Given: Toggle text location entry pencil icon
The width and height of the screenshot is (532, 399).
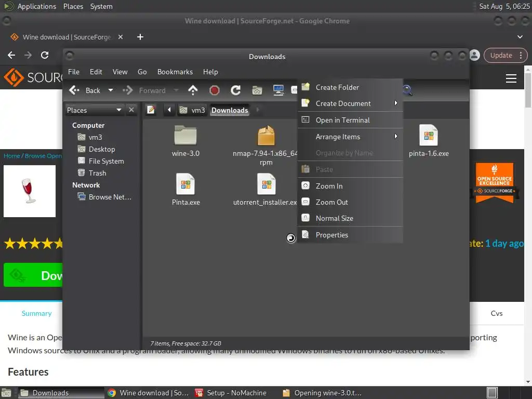Looking at the screenshot, I should [x=151, y=110].
